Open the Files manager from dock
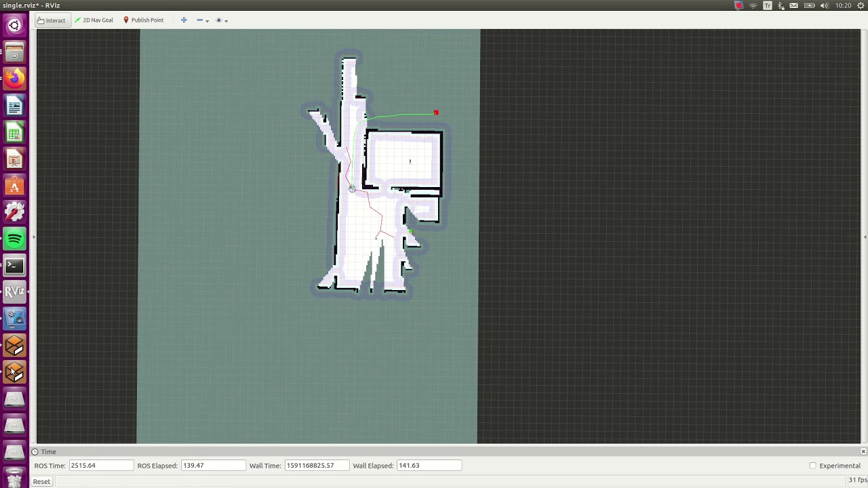Image resolution: width=868 pixels, height=488 pixels. pos(14,52)
